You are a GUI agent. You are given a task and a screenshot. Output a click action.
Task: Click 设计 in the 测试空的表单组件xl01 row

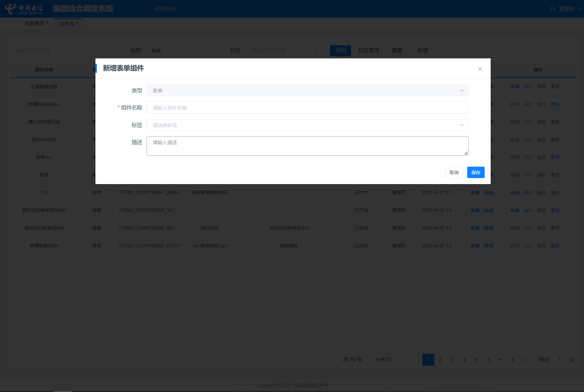point(528,210)
